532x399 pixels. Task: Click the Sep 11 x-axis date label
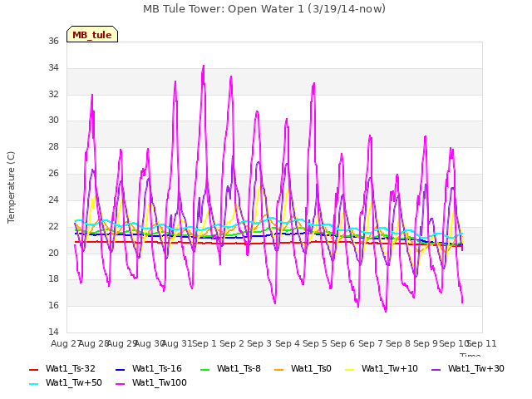click(482, 343)
